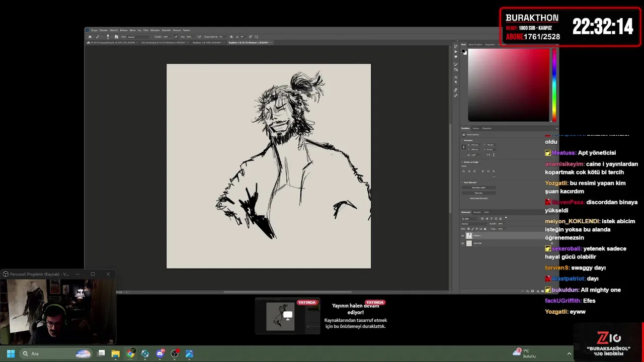The width and height of the screenshot is (644, 362).
Task: Toggle lock transparent pixels in layers panel
Action: point(468,229)
